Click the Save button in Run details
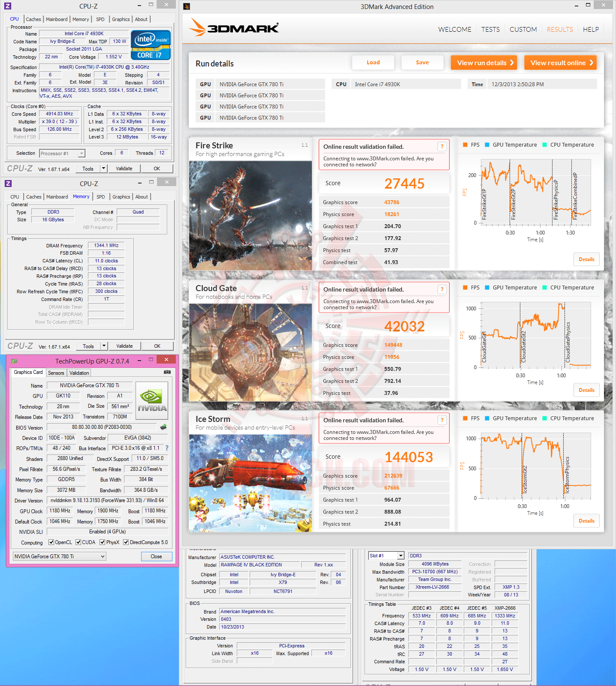This screenshot has height=686, width=616. click(423, 63)
